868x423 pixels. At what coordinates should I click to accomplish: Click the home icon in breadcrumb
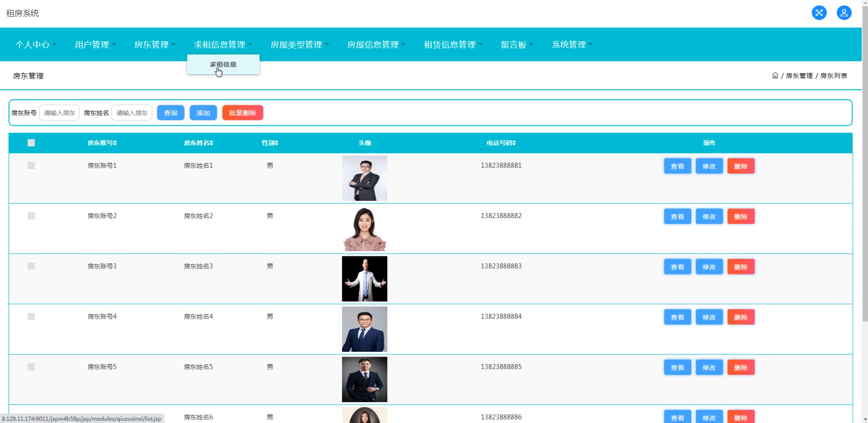(775, 75)
